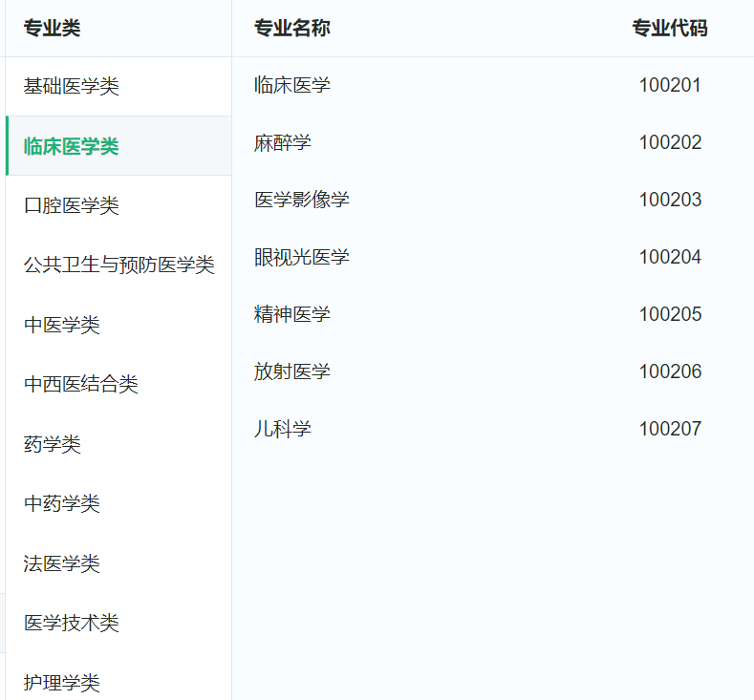Click code 100206
Image resolution: width=754 pixels, height=700 pixels.
click(670, 371)
